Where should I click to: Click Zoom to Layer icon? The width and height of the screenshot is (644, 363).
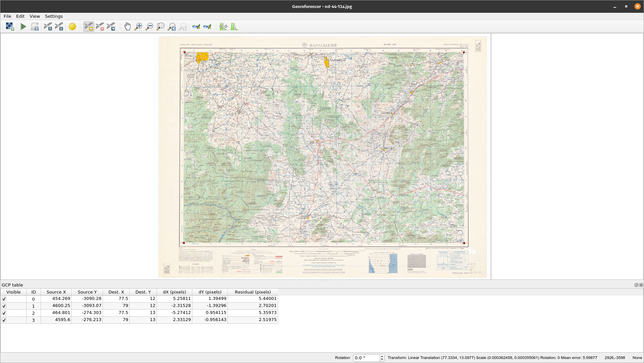160,27
